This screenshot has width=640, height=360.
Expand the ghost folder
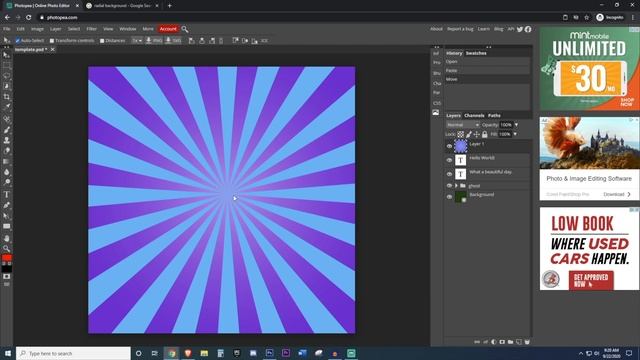pyautogui.click(x=456, y=186)
